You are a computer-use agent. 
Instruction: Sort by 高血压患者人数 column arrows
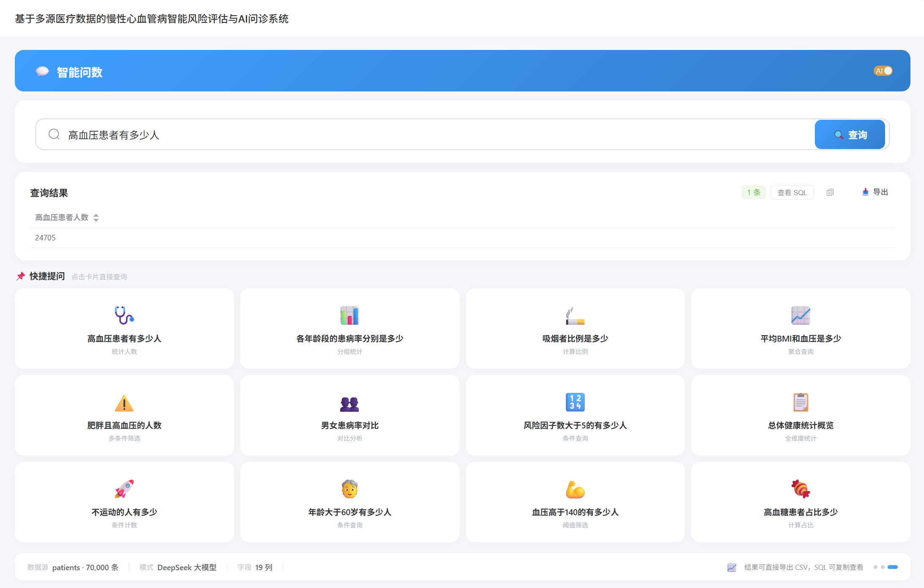coord(96,218)
